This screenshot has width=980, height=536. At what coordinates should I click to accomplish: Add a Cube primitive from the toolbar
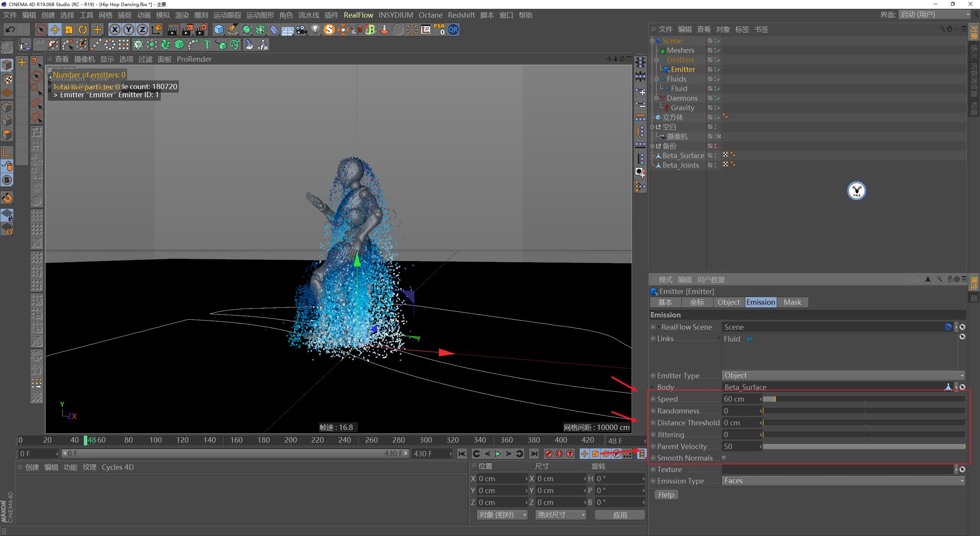coord(218,29)
